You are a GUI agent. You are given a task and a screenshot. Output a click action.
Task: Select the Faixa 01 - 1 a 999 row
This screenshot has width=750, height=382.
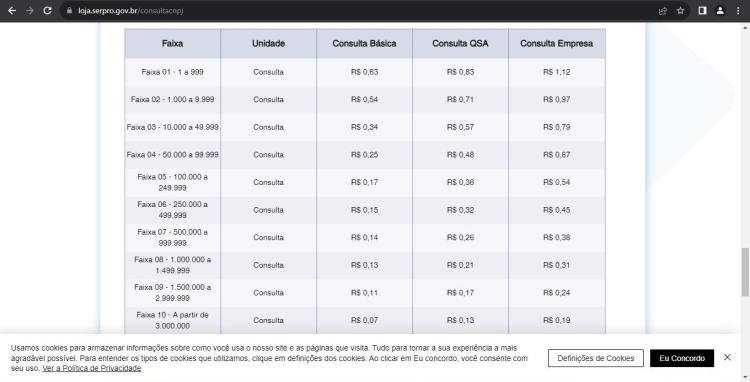click(x=365, y=72)
